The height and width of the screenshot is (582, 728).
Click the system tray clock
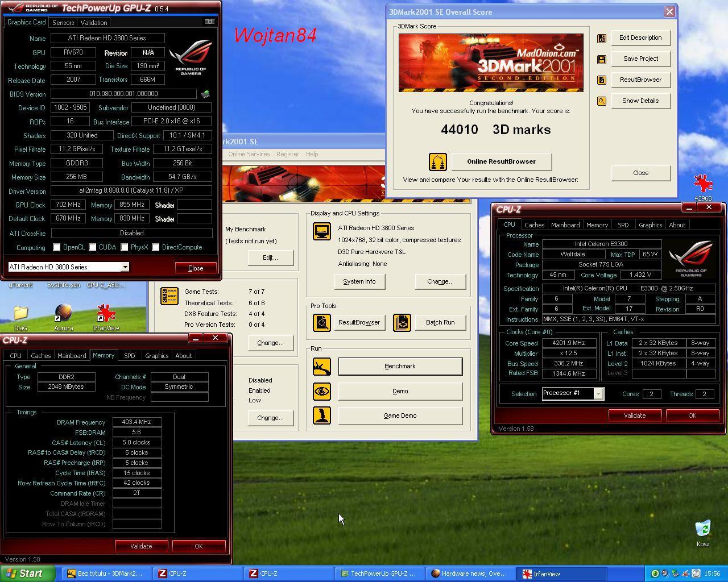pyautogui.click(x=712, y=574)
